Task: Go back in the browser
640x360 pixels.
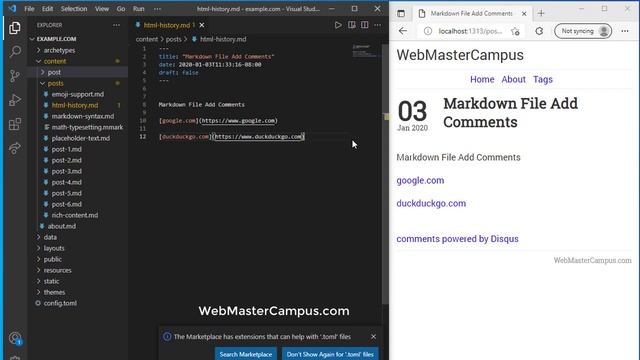Action: coord(403,31)
